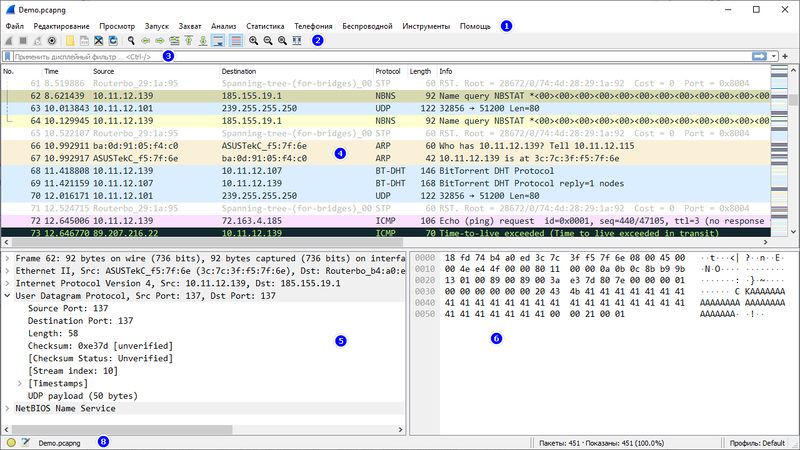
Task: Open the Инструменты menu
Action: 426,26
